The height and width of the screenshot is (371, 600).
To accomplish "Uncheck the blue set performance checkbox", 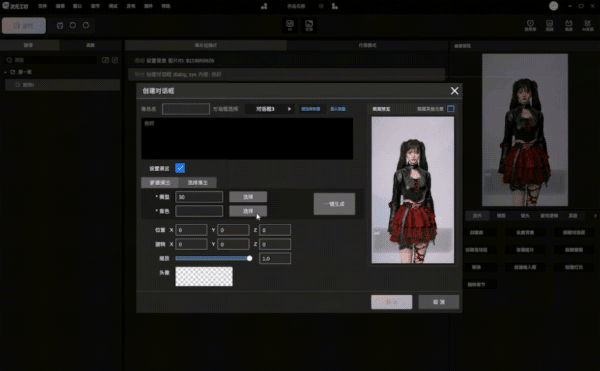I will (x=180, y=168).
